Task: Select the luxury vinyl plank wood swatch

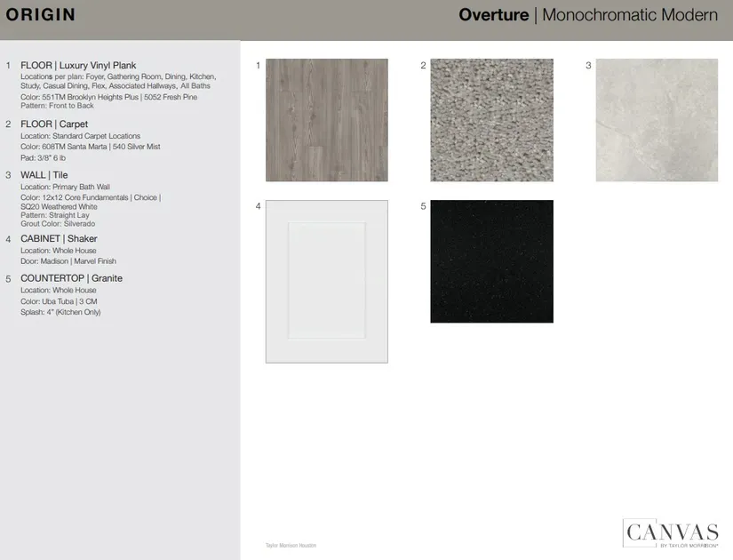Action: (326, 120)
